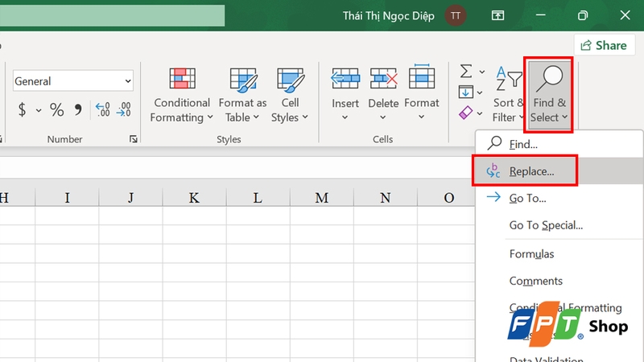This screenshot has height=362, width=644.
Task: Click Increase Decimal icon
Action: [103, 109]
